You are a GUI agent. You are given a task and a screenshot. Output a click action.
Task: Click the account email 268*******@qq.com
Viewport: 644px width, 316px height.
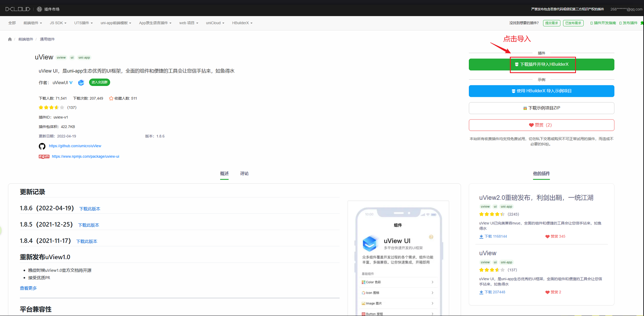tap(626, 9)
